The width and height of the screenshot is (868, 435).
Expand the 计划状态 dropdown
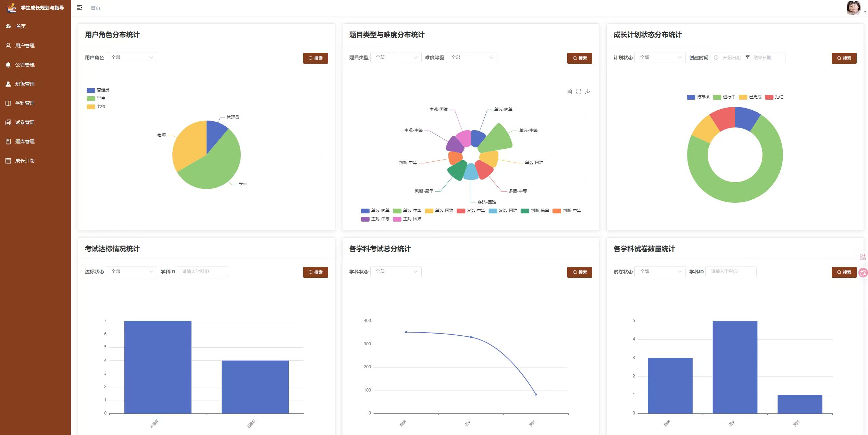660,58
